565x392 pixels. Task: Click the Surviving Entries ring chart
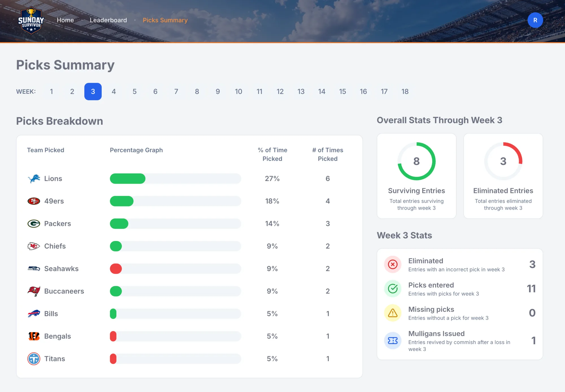(x=416, y=161)
